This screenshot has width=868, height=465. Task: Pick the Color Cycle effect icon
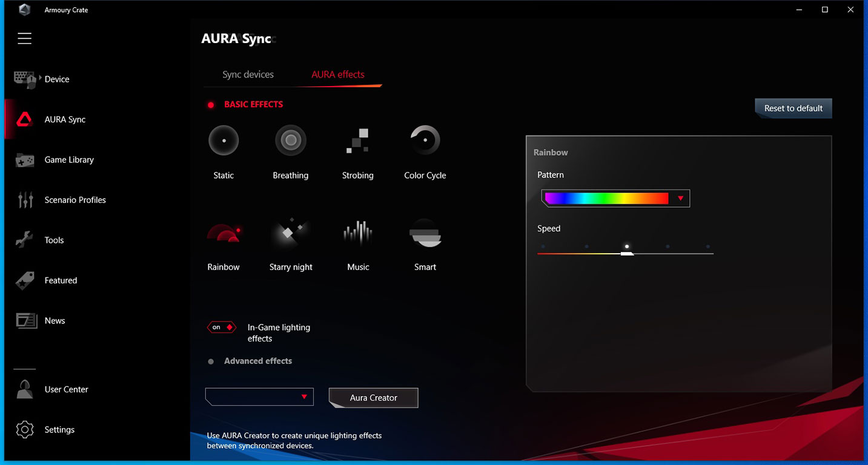425,140
